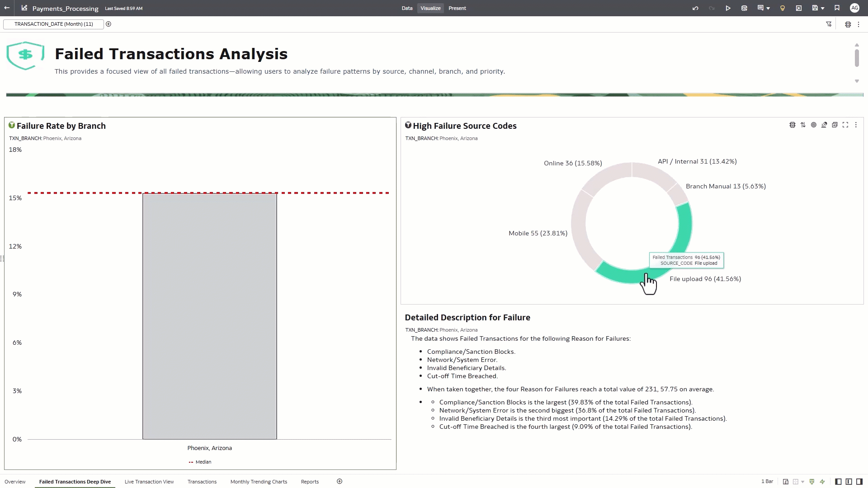Add a bookmark for the workbook

tap(837, 8)
